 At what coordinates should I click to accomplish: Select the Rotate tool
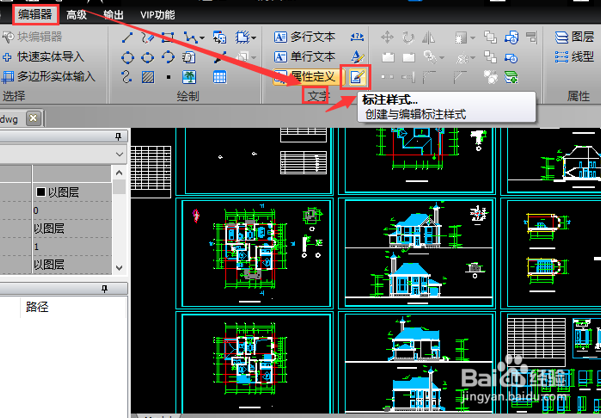(x=408, y=38)
